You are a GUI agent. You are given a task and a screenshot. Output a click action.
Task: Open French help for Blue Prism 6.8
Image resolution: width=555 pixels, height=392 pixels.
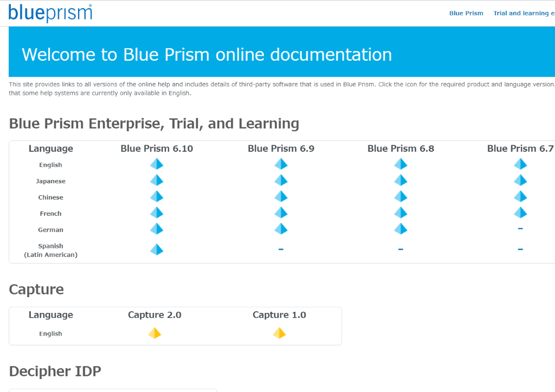coord(401,213)
